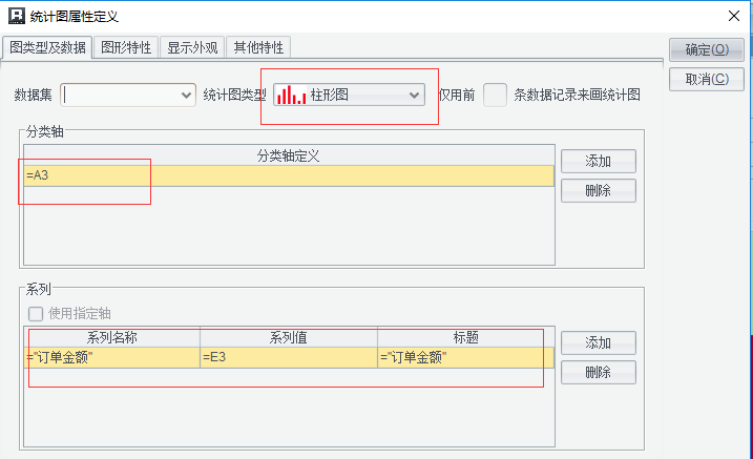Click the application icon in title bar

point(16,15)
